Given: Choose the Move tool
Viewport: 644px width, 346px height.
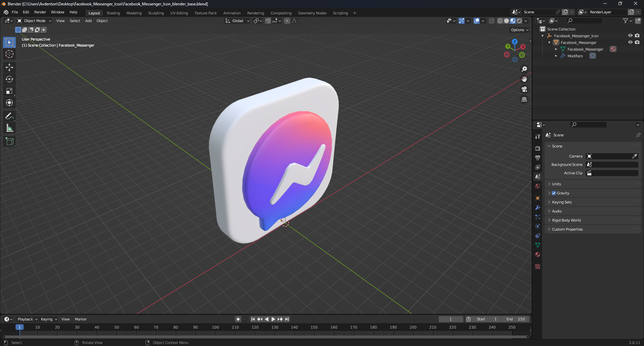Looking at the screenshot, I should click(x=9, y=67).
